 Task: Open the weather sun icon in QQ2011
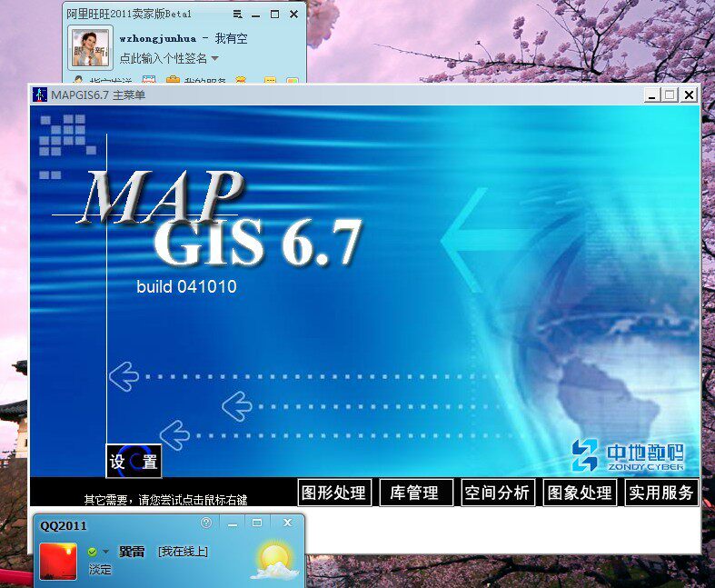(x=274, y=560)
